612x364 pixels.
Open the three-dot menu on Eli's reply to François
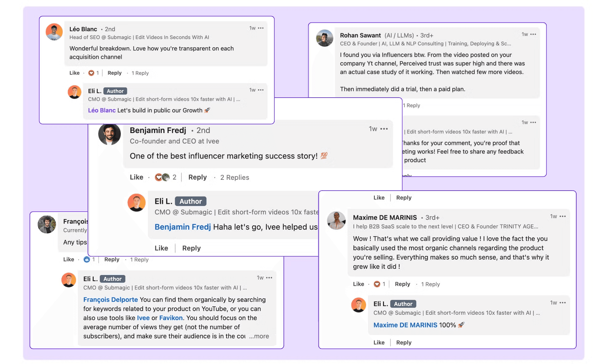[269, 278]
